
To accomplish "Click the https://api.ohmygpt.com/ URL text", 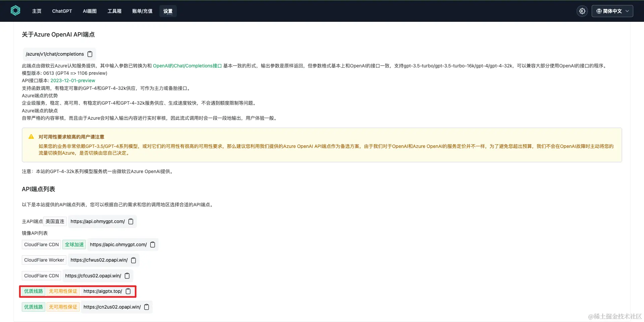I will [x=98, y=221].
